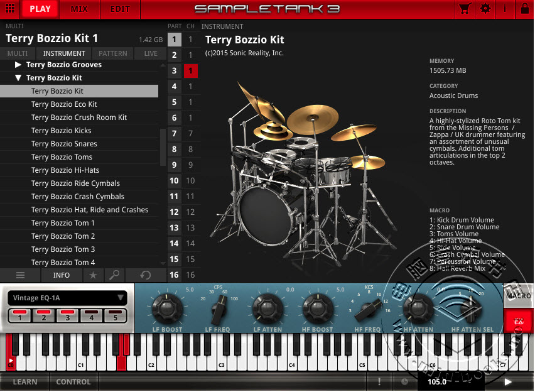Click the LEARN button bottom left
This screenshot has width=535, height=392.
point(24,382)
